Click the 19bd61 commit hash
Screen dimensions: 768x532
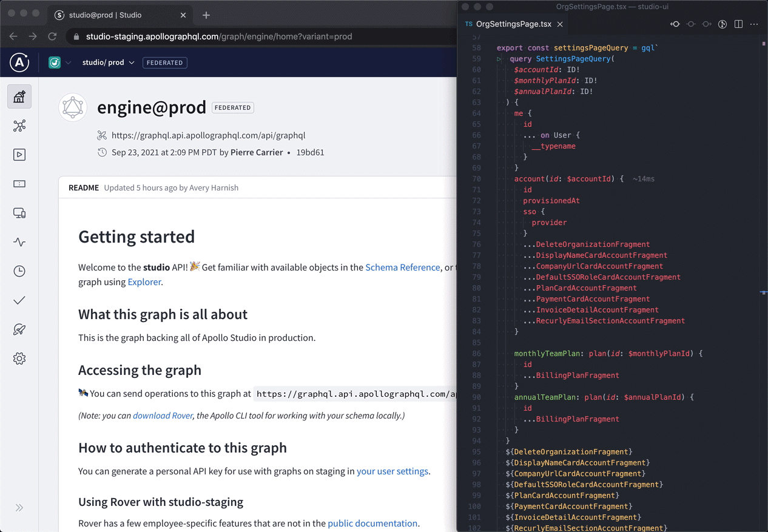310,152
